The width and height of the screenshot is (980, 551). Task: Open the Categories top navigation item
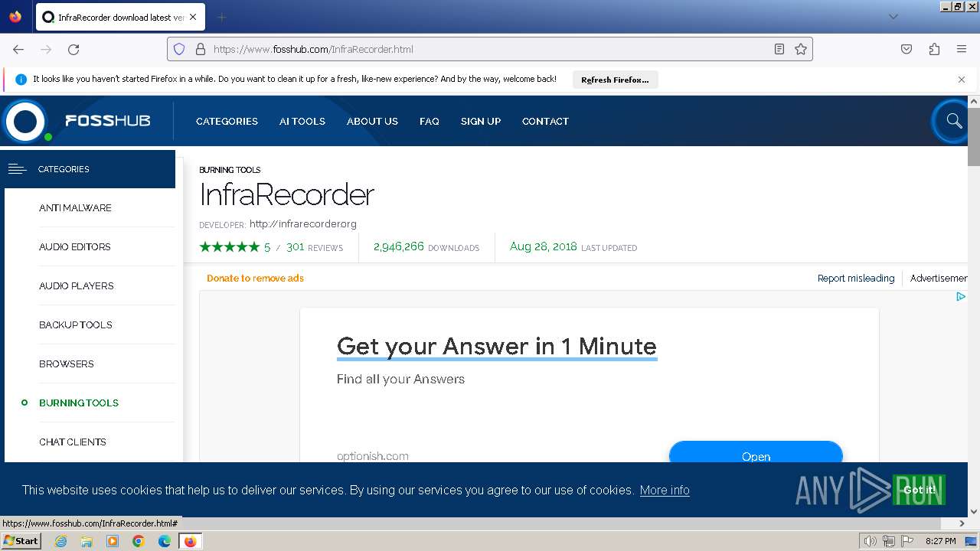[227, 121]
